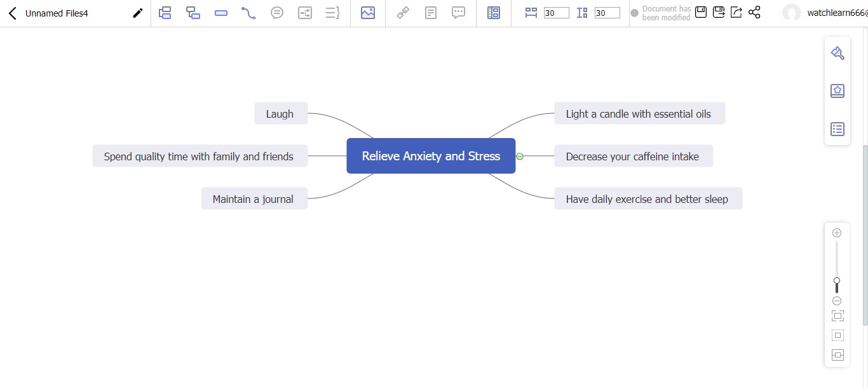868x388 pixels.
Task: Select the central Relieve Anxiety and Stress node
Action: pos(431,156)
